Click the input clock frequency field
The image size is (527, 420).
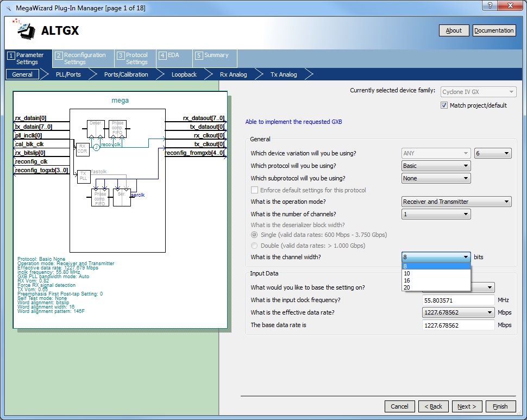458,300
